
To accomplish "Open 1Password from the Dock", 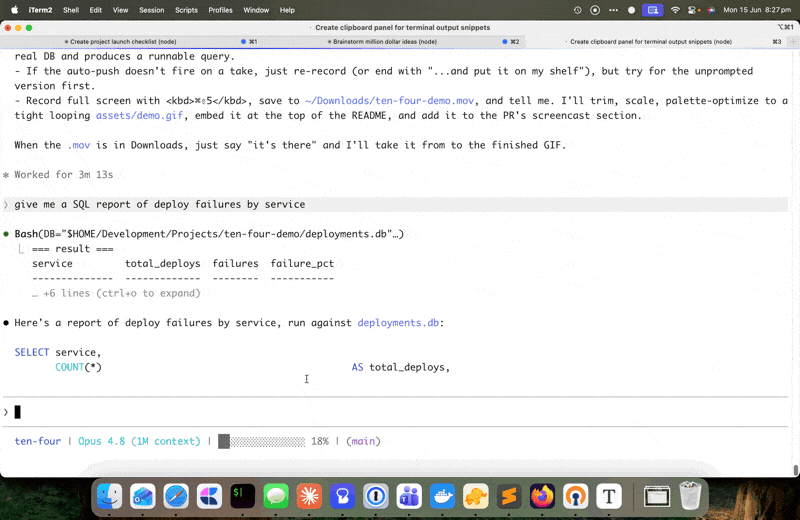I will click(376, 496).
